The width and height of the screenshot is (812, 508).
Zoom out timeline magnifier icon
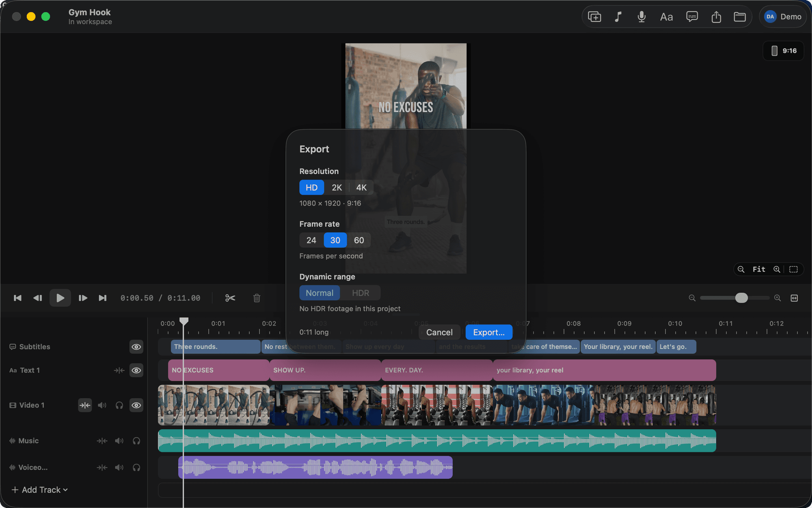[692, 298]
